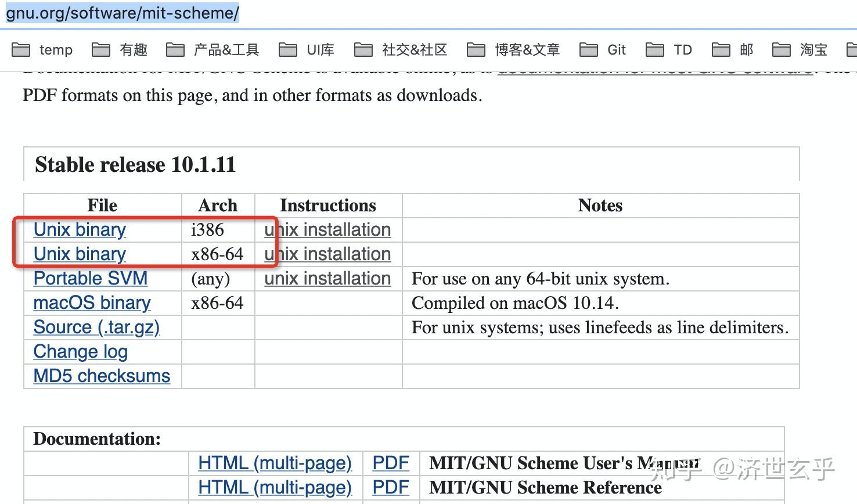The image size is (857, 504).
Task: Expand the partially visible folder at bar's right edge
Action: 852,50
